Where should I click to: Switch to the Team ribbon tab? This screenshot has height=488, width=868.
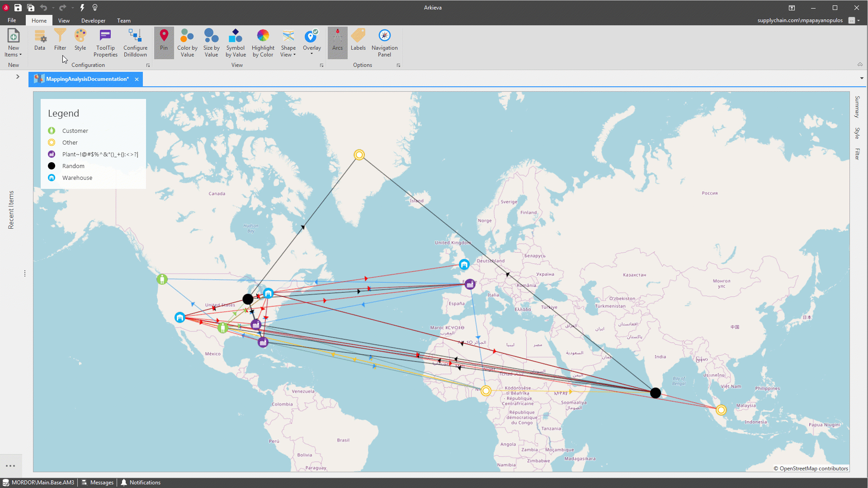(x=123, y=20)
